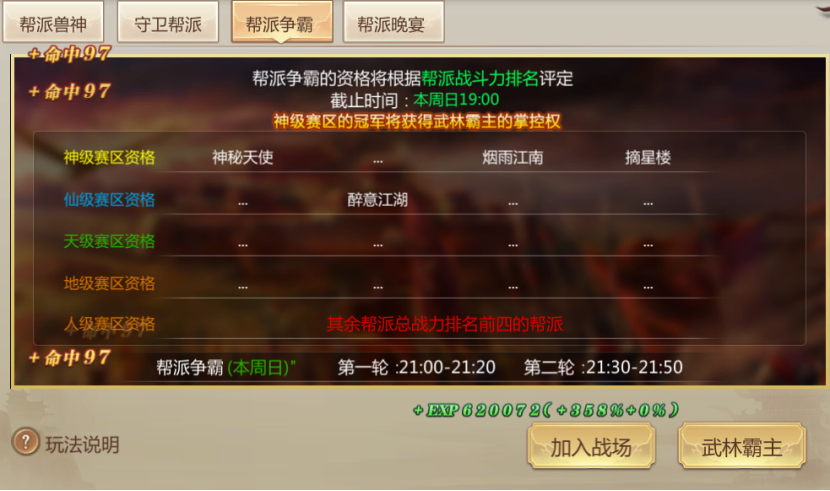Click the 天级赛区资格 row label
The height and width of the screenshot is (491, 830).
(110, 241)
